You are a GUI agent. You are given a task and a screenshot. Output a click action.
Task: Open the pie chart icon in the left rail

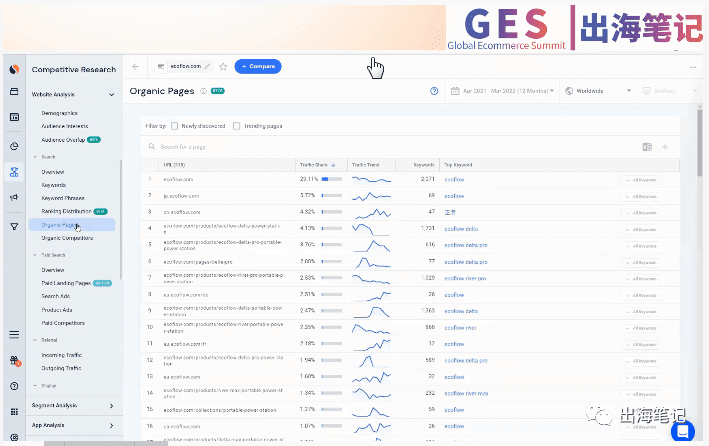pyautogui.click(x=14, y=146)
